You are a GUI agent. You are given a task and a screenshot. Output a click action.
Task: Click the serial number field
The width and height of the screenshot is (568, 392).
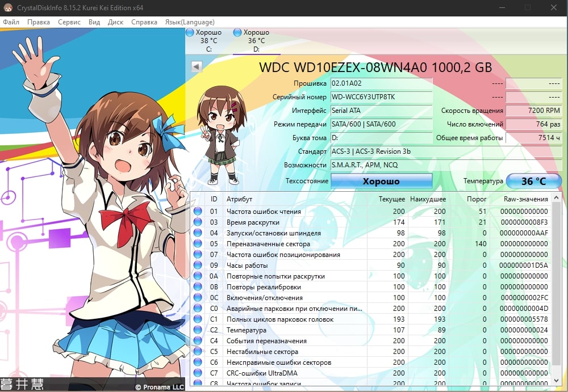tap(381, 97)
